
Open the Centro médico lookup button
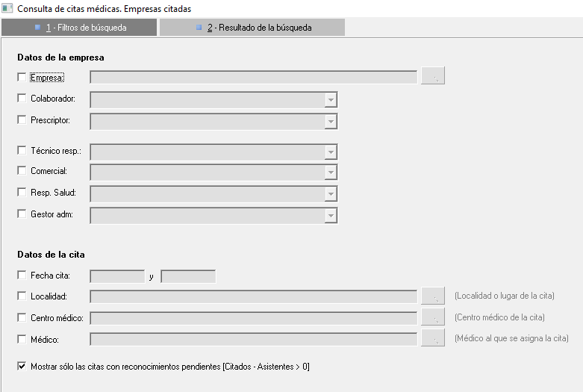[x=432, y=318]
